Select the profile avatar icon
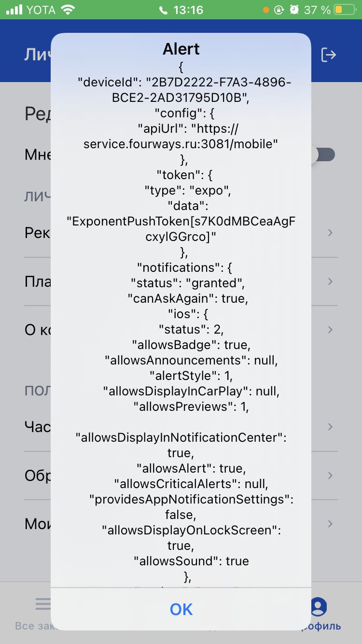 coord(319,606)
